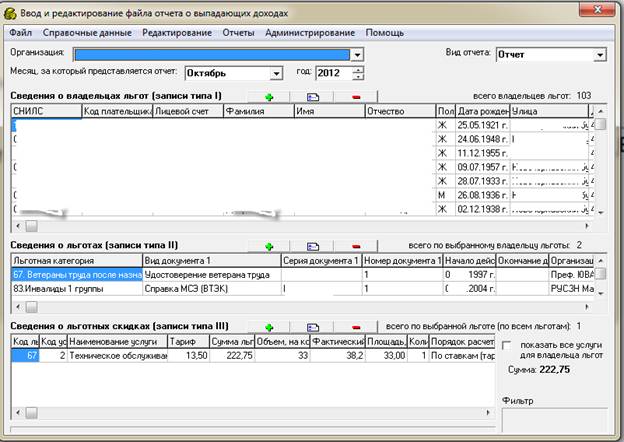Click the area cell 33,00
The width and height of the screenshot is (624, 442).
(x=386, y=356)
